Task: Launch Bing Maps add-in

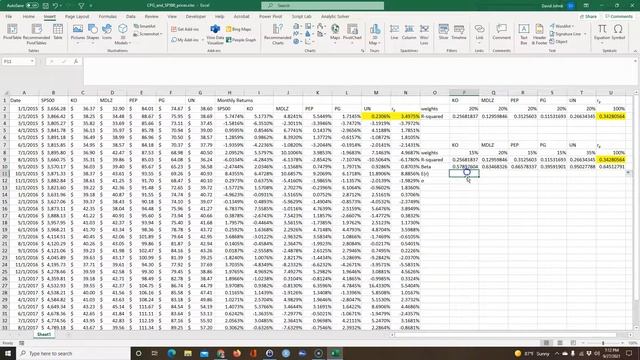Action: (x=239, y=29)
